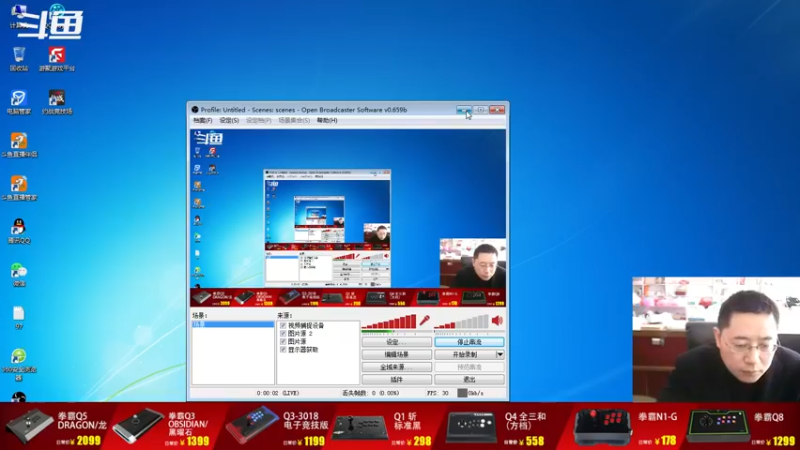Image resolution: width=800 pixels, height=450 pixels.
Task: Click the kb/s bitrate indicator square
Action: [462, 393]
